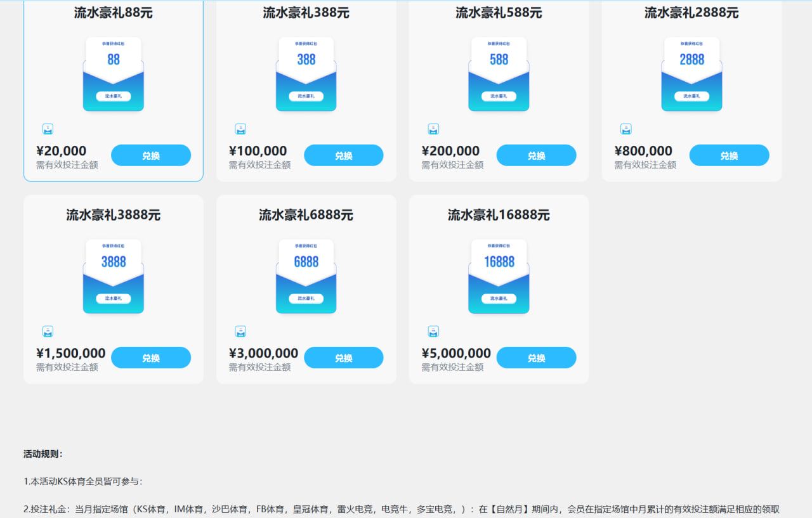Click 兑换 next to ¥800,000
The height and width of the screenshot is (518, 812).
pyautogui.click(x=730, y=155)
